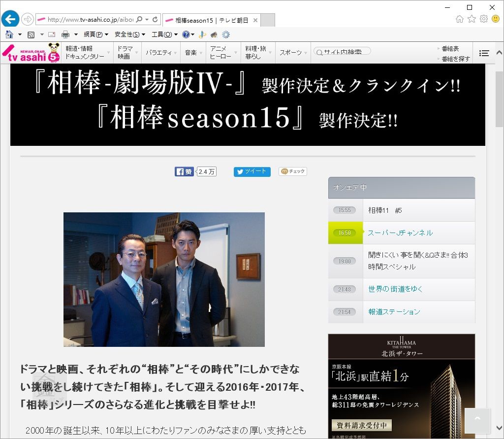
Task: Open the 工具(O) menu
Action: 164,34
